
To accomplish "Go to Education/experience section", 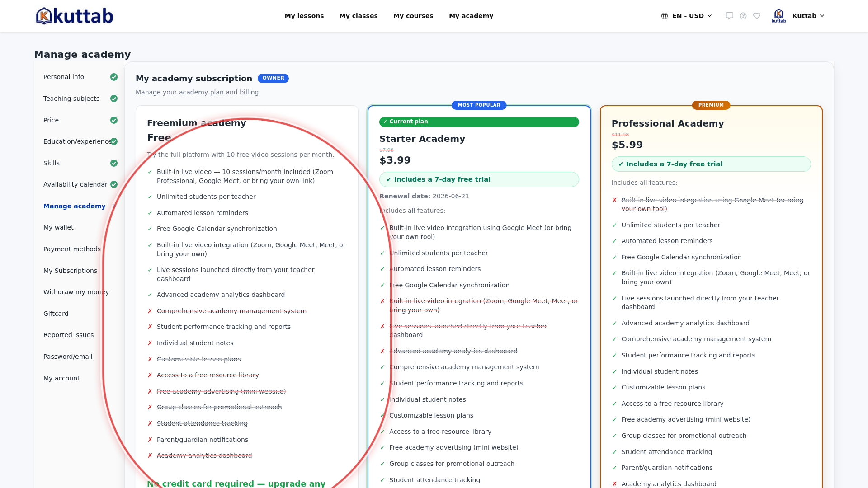I will click(77, 141).
